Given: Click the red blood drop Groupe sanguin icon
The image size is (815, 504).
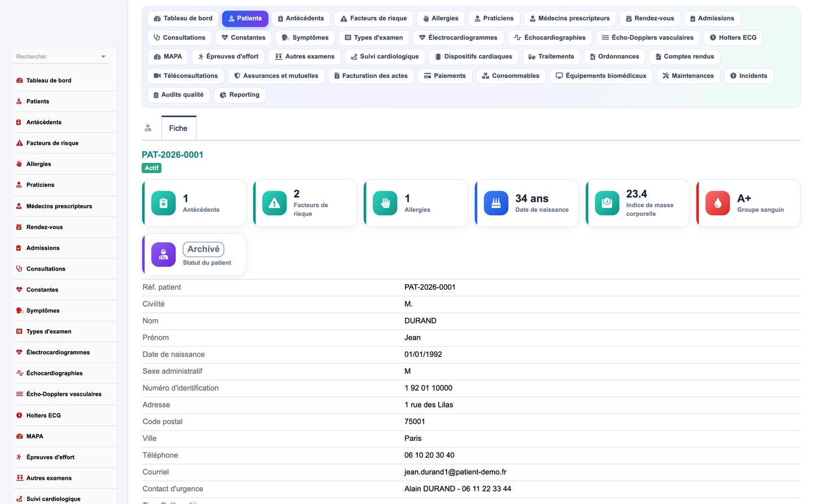Looking at the screenshot, I should point(718,204).
